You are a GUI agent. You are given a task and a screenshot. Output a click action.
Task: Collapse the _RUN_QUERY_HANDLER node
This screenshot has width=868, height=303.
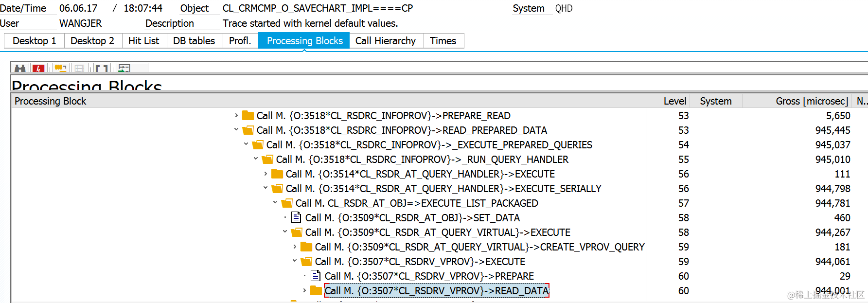(x=256, y=159)
